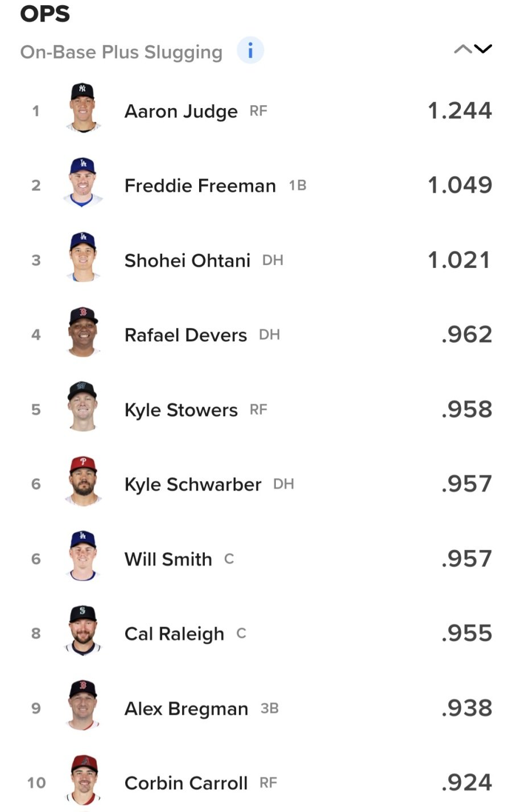This screenshot has height=812, width=512.
Task: Tap Corbin Carroll's name link
Action: point(186,783)
